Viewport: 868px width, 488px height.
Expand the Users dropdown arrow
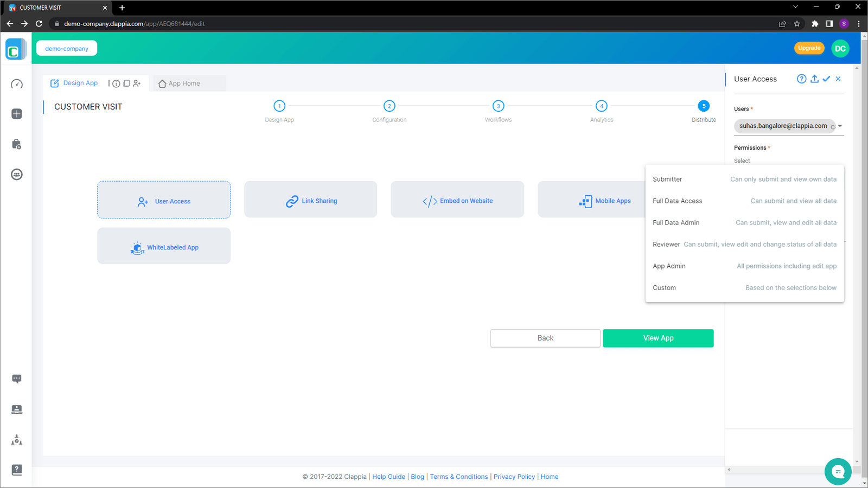point(839,126)
